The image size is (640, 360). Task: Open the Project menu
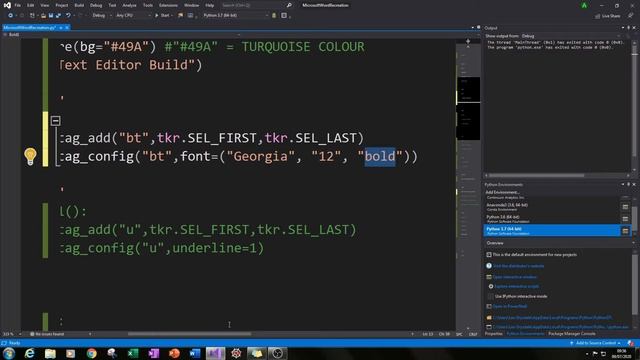(62, 5)
